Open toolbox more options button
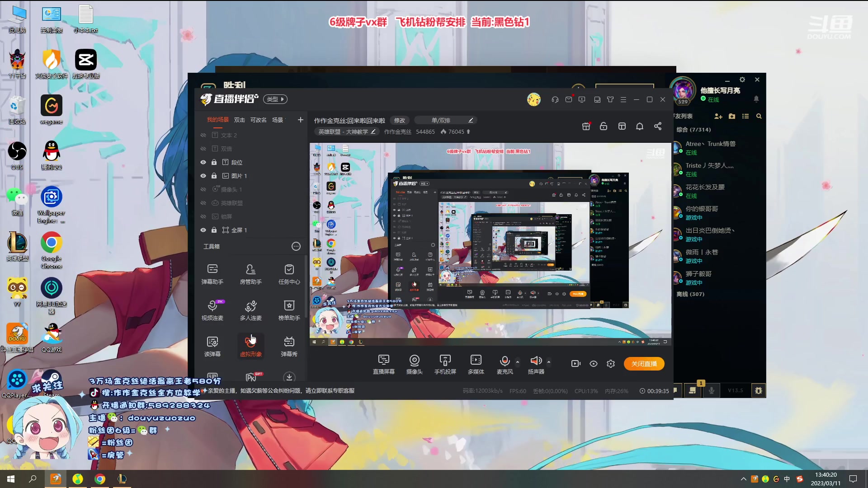The height and width of the screenshot is (488, 868). 296,246
